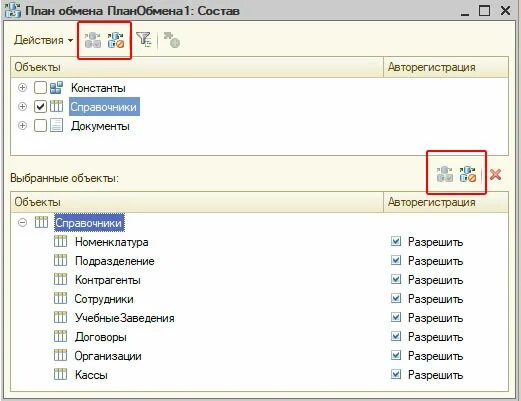Click enable autoregistration icon in top toolbar
This screenshot has width=521, height=401.
pos(93,40)
